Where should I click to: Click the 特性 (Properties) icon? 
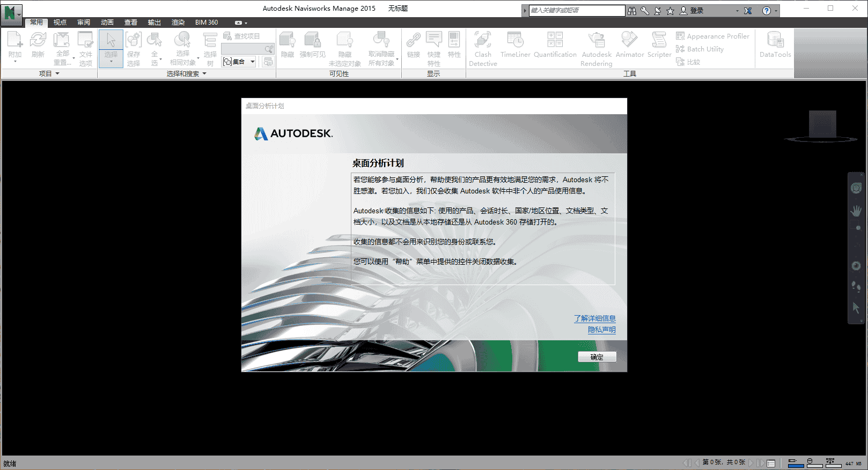point(454,40)
